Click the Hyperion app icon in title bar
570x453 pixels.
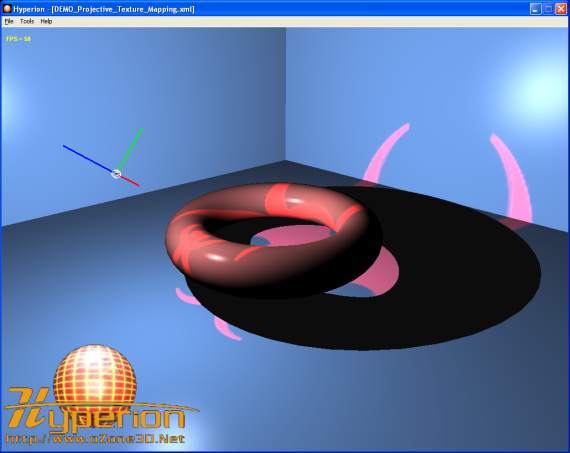click(7, 9)
